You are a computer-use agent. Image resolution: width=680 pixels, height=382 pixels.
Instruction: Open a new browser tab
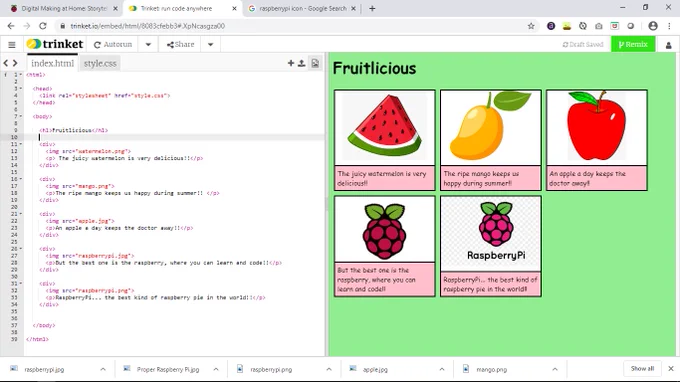tap(372, 8)
